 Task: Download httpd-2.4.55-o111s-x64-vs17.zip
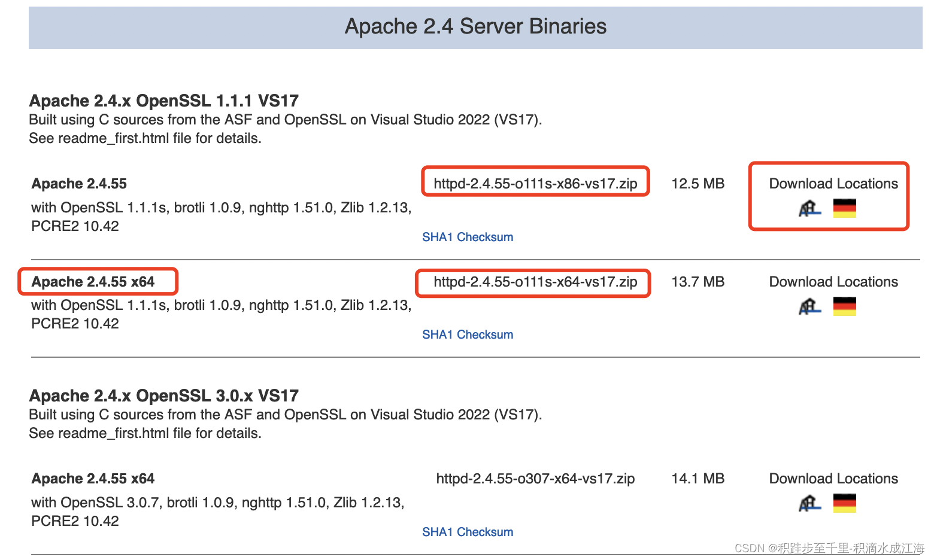coord(535,282)
